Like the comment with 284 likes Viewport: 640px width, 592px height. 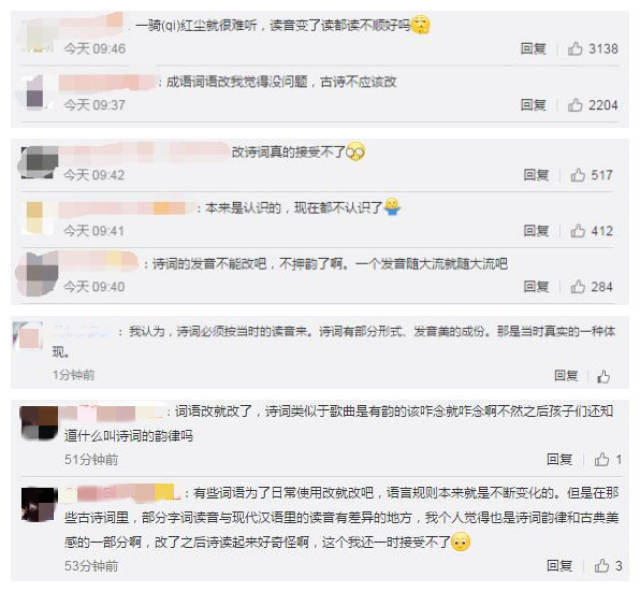pos(578,287)
